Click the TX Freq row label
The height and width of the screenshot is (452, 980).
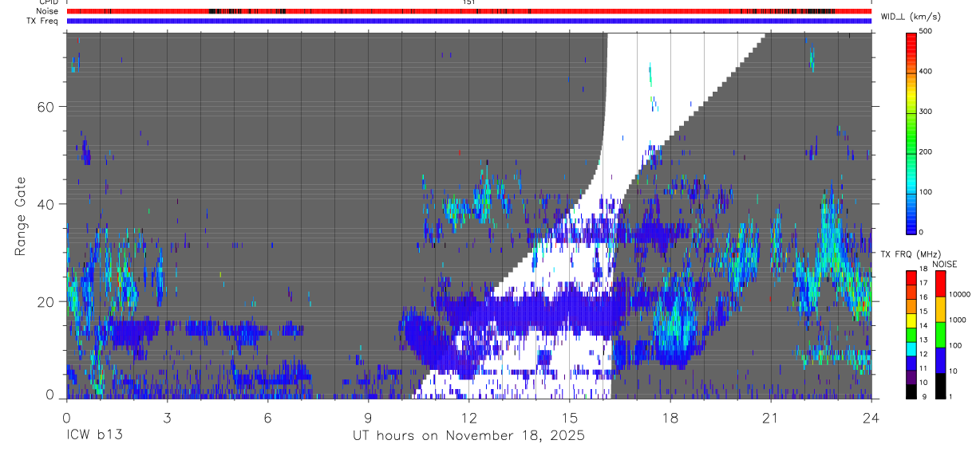[x=42, y=21]
